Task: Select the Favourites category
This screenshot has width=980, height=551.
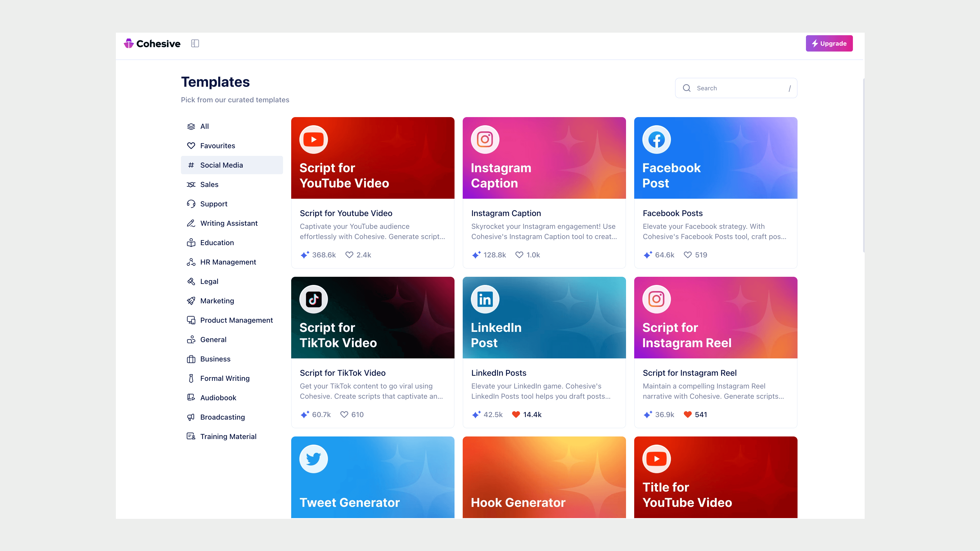Action: [217, 146]
